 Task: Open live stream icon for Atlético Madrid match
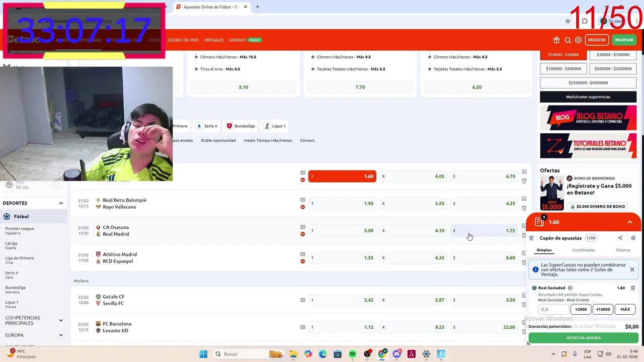[x=302, y=254]
